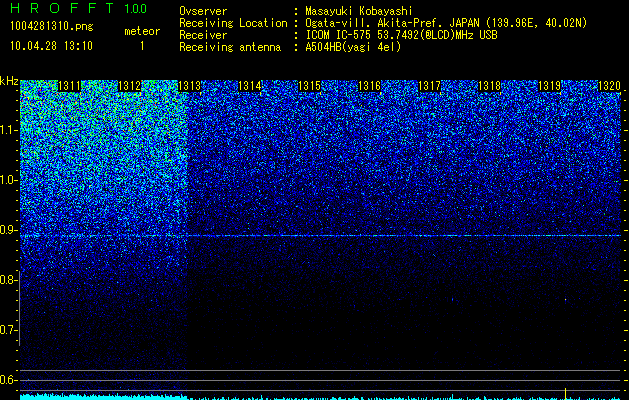The width and height of the screenshot is (629, 400).
Task: Click the date stamp 10.04.28 13:10
Action: click(x=51, y=46)
